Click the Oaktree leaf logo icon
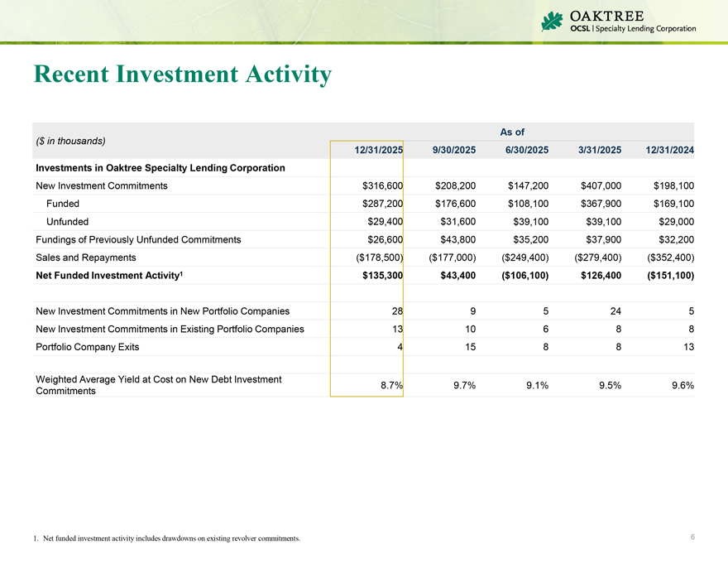The height and width of the screenshot is (563, 728). pos(552,22)
